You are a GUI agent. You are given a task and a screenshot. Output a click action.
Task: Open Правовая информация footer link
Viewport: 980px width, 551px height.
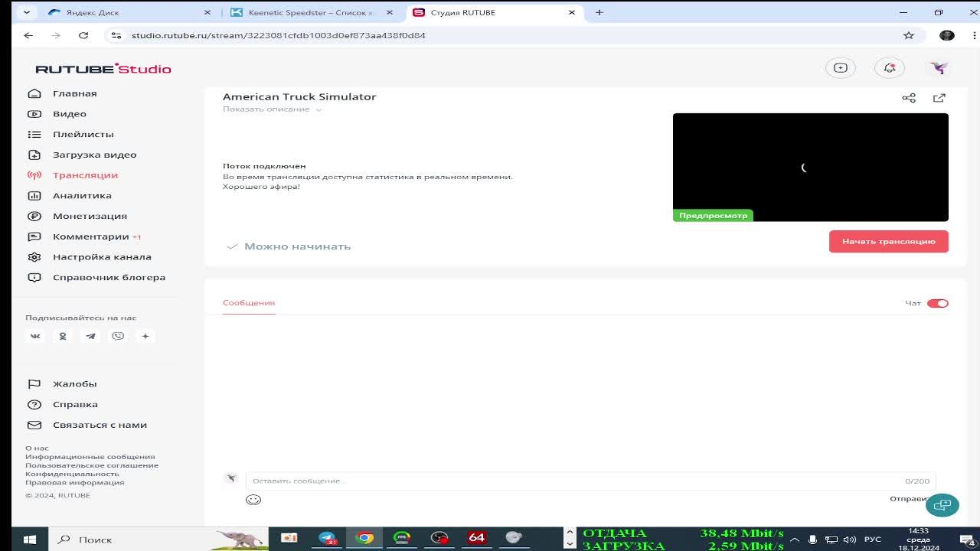(x=74, y=483)
